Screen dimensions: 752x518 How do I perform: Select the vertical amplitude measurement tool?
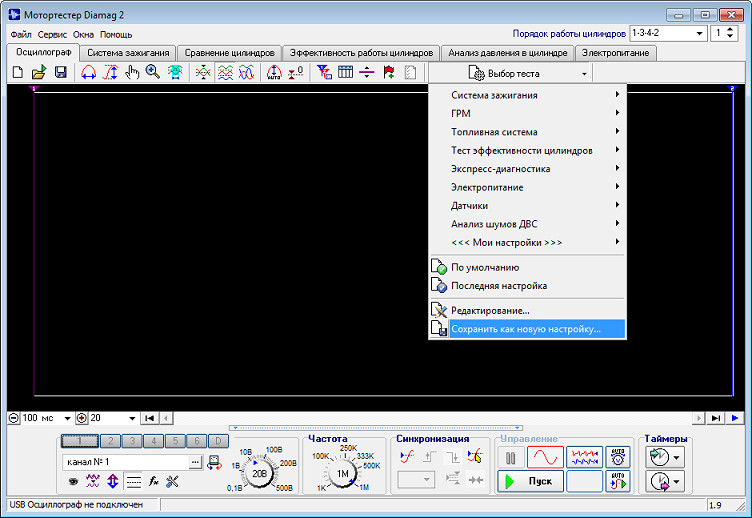pyautogui.click(x=111, y=72)
